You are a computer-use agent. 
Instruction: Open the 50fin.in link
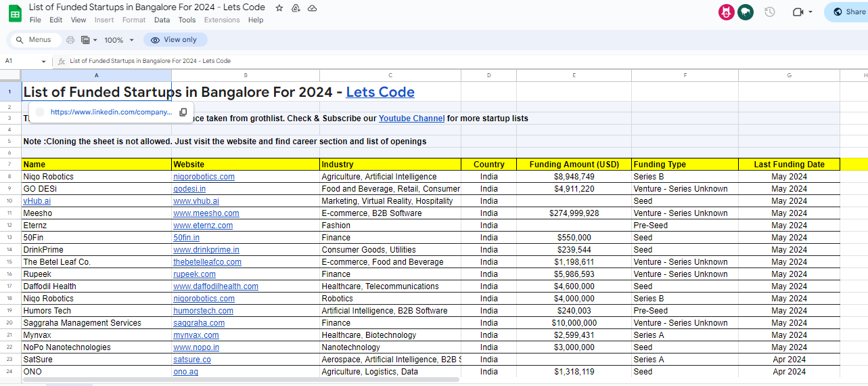click(x=186, y=238)
